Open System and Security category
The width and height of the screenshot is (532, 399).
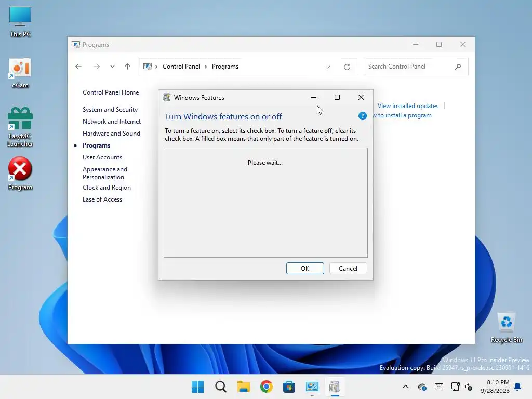(x=110, y=110)
